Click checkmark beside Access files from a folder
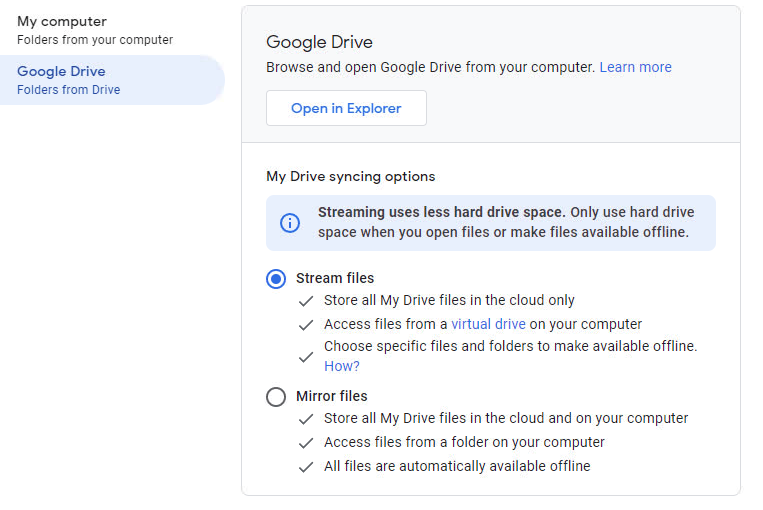Screen dimensions: 763x510 click(x=306, y=443)
